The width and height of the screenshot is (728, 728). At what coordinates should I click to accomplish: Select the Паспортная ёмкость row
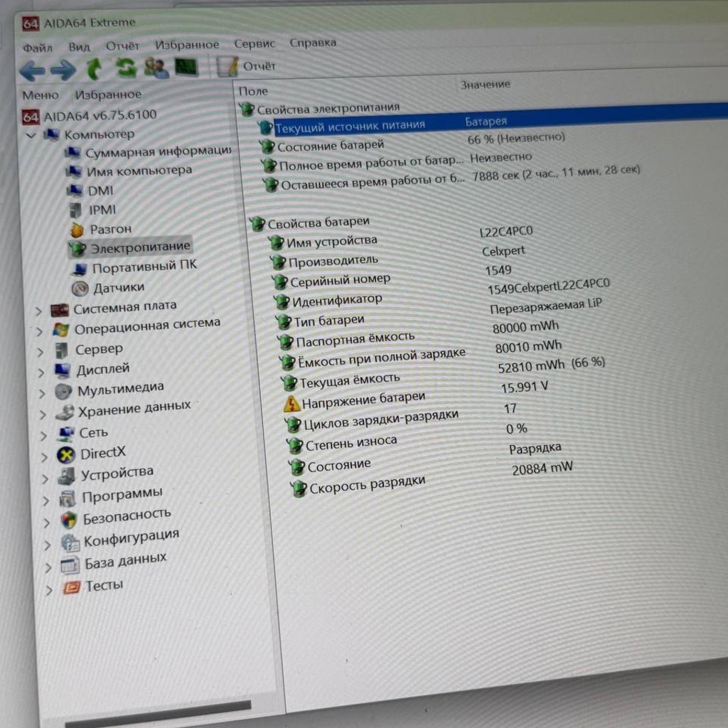(x=418, y=335)
